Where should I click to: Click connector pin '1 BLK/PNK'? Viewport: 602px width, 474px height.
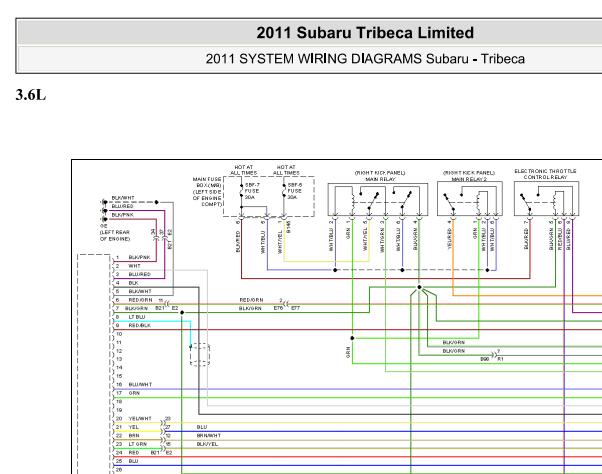tap(133, 258)
